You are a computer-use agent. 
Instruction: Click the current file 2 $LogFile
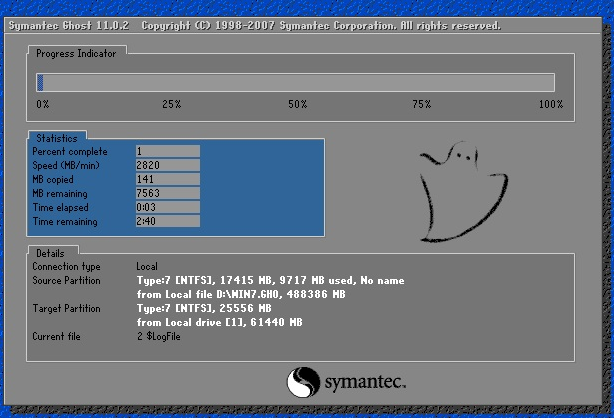click(x=159, y=337)
